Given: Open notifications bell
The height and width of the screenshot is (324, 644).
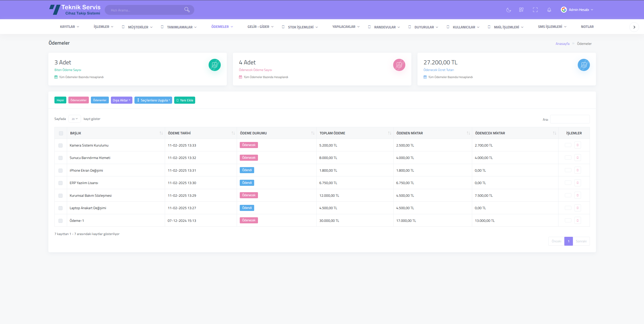Looking at the screenshot, I should click(x=549, y=10).
